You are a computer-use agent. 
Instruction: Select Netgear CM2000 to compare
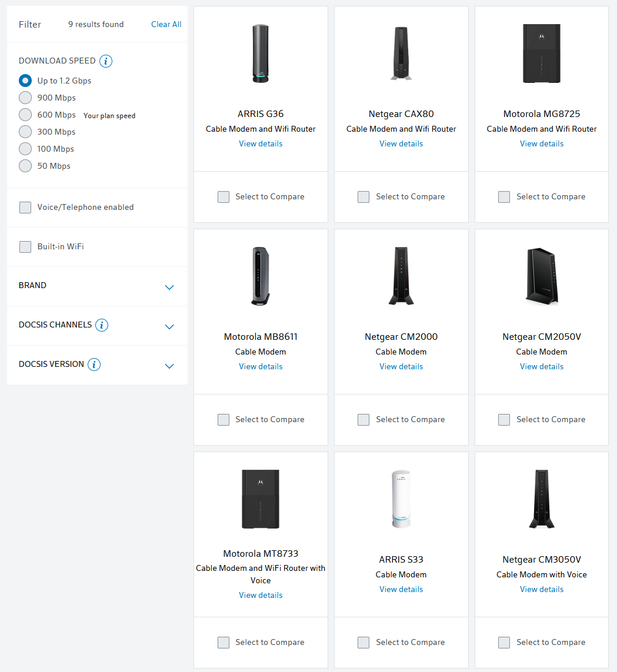pyautogui.click(x=363, y=420)
